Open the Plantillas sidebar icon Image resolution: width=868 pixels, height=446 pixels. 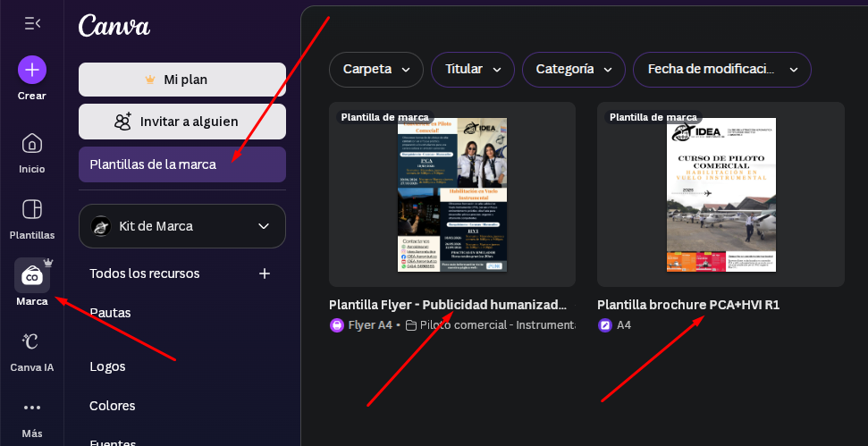coord(32,210)
